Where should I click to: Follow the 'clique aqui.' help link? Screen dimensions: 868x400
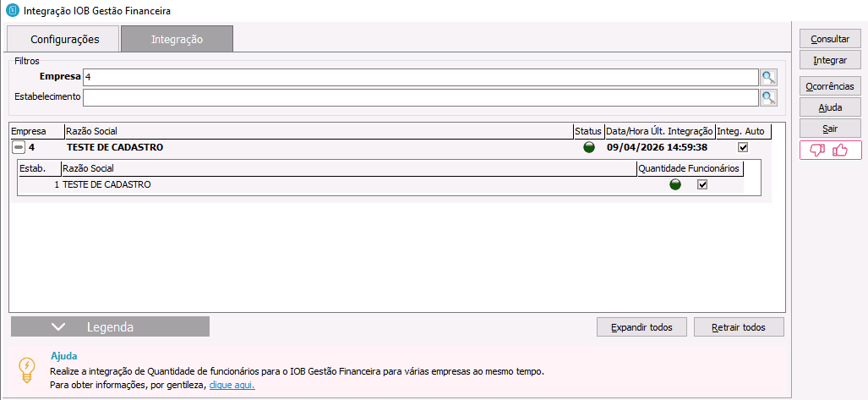232,385
